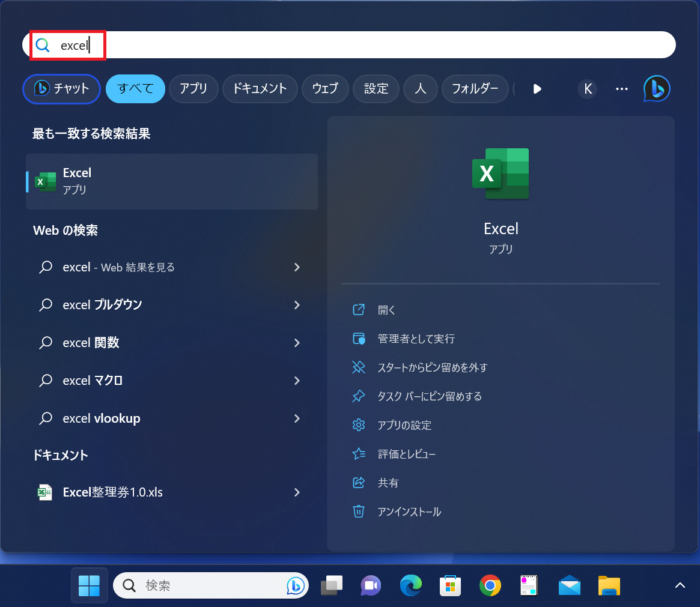Click the large Excel app icon in preview pane
The height and width of the screenshot is (607, 700).
tap(501, 174)
